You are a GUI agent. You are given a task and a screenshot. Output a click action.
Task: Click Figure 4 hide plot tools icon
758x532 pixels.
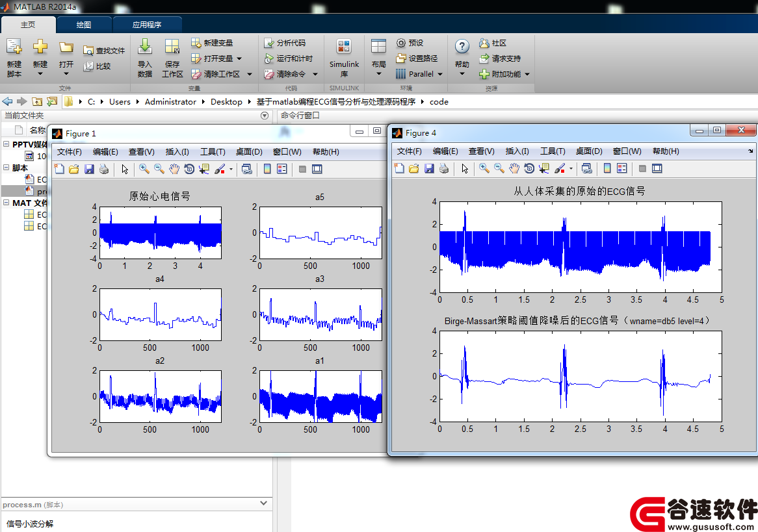642,169
